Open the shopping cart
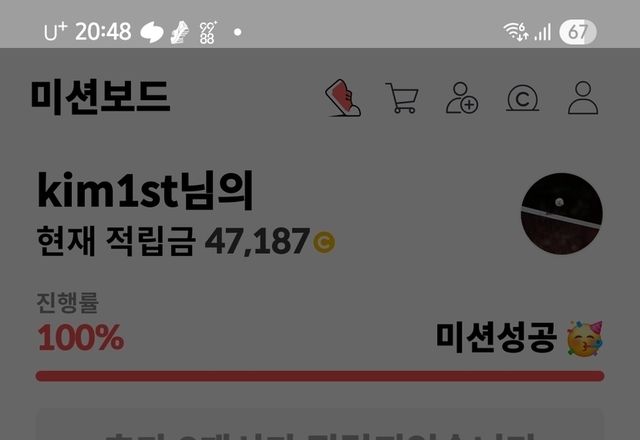 coord(402,98)
